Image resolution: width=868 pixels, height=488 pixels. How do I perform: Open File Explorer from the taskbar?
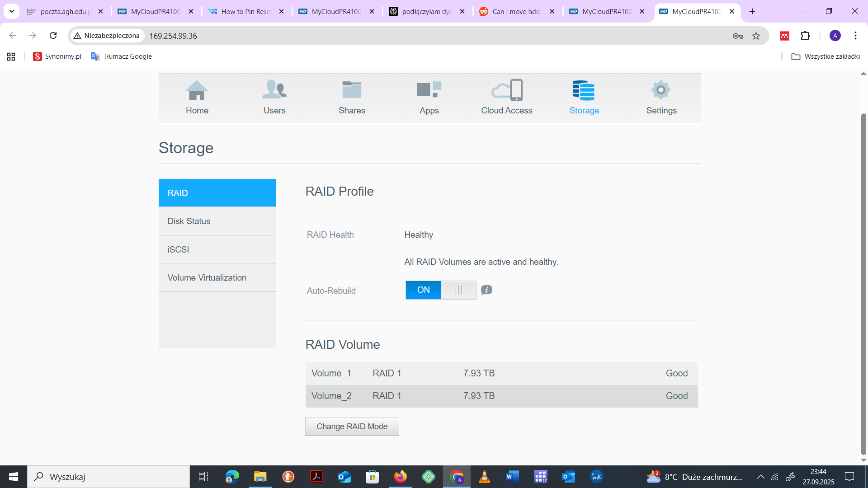point(260,477)
